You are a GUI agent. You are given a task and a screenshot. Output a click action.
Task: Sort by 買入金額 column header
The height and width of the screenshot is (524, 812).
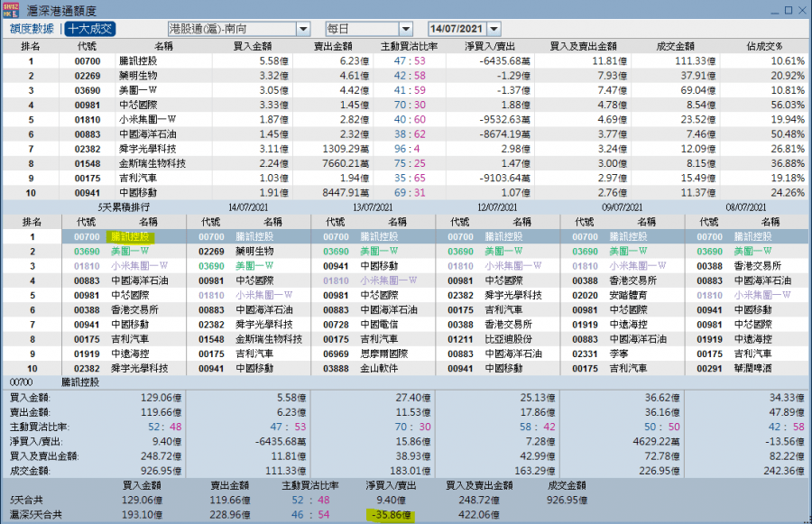[253, 46]
